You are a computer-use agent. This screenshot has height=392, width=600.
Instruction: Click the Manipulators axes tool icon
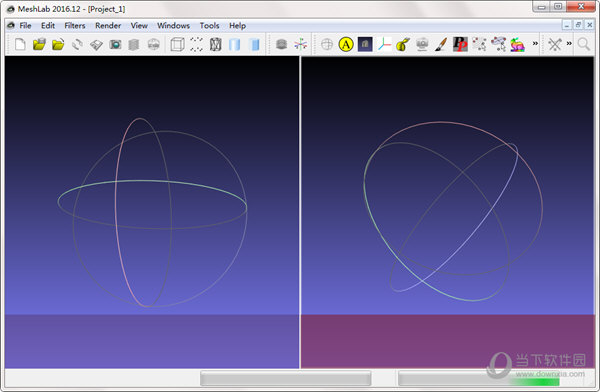384,44
